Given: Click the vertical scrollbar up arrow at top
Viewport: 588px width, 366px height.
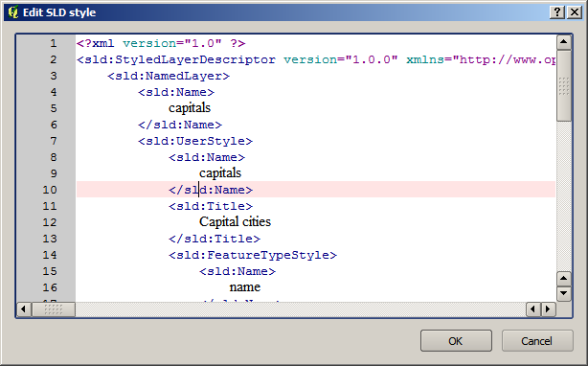Looking at the screenshot, I should point(564,42).
